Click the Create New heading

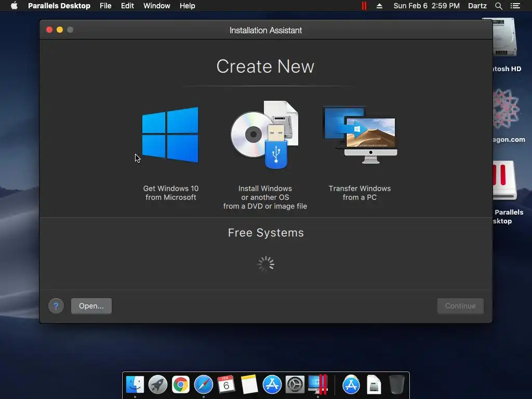(x=265, y=66)
